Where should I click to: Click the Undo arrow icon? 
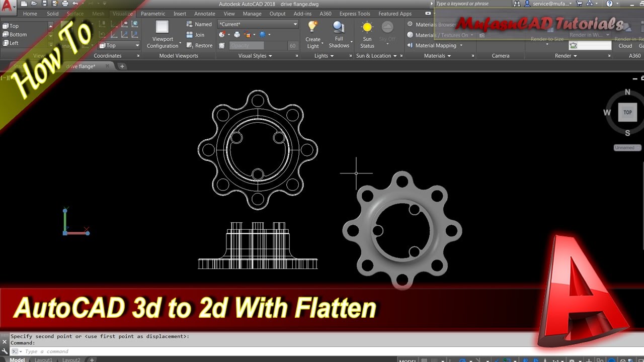75,4
